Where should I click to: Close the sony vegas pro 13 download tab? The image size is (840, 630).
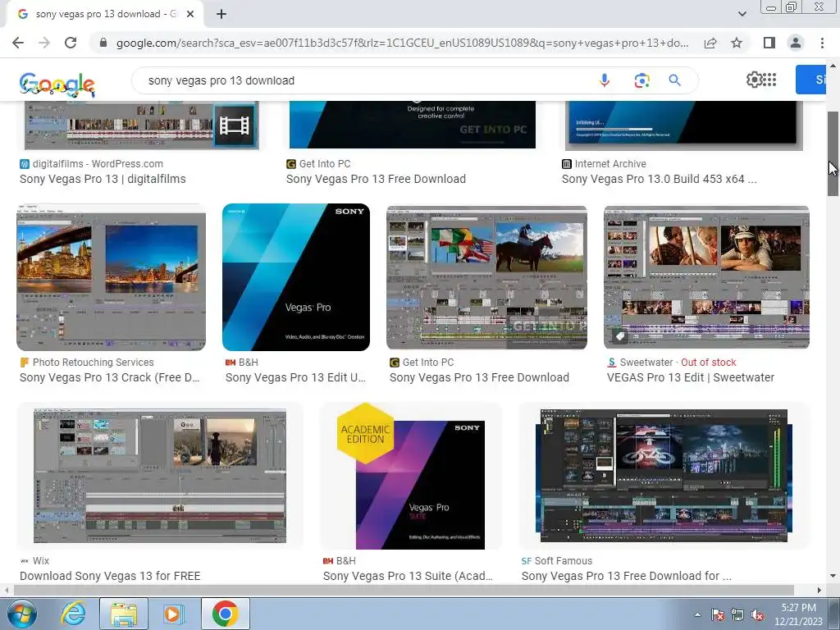pyautogui.click(x=190, y=14)
